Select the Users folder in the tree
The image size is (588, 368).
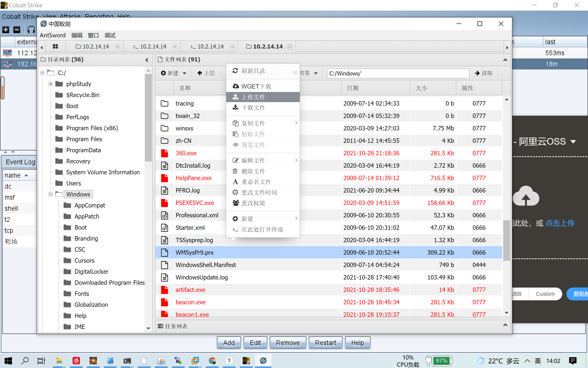tap(74, 183)
